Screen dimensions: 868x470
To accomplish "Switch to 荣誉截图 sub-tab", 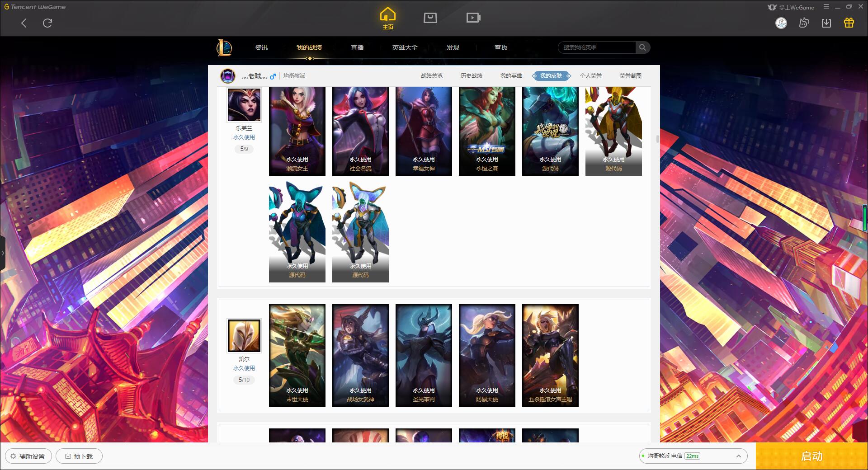I will point(631,76).
